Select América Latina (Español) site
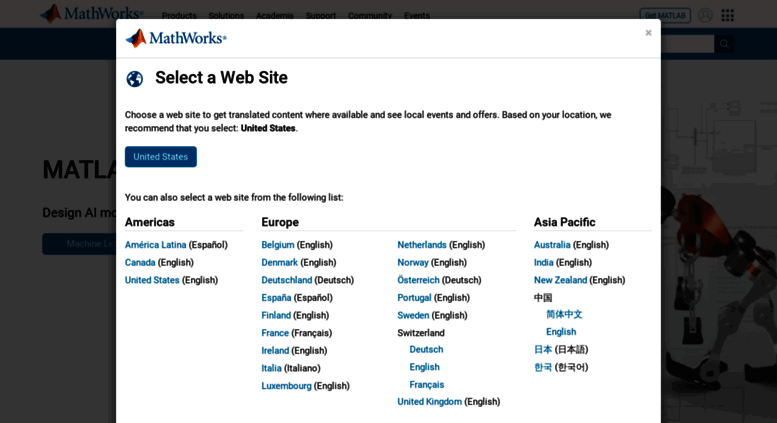 point(156,245)
